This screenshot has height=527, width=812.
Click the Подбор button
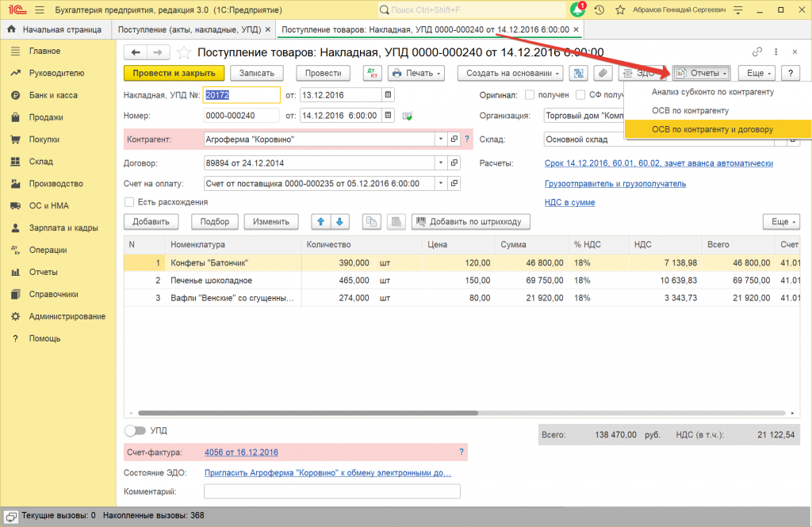coord(215,222)
